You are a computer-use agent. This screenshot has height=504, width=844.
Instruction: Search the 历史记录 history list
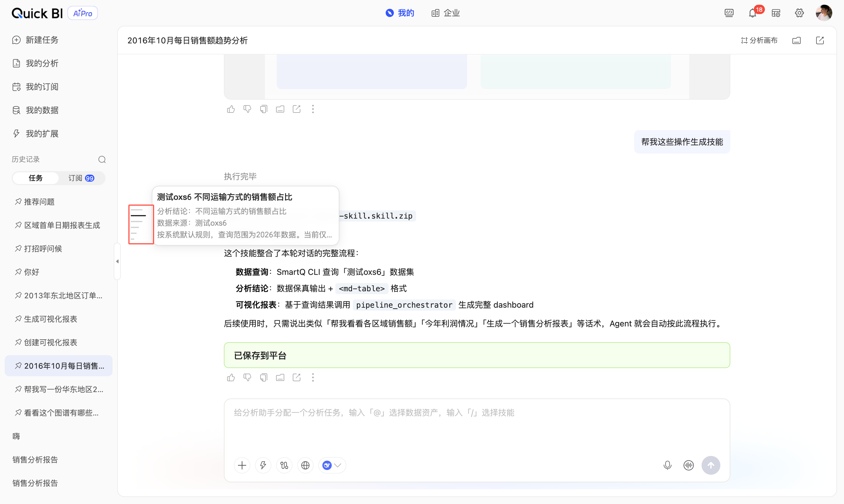pos(102,159)
